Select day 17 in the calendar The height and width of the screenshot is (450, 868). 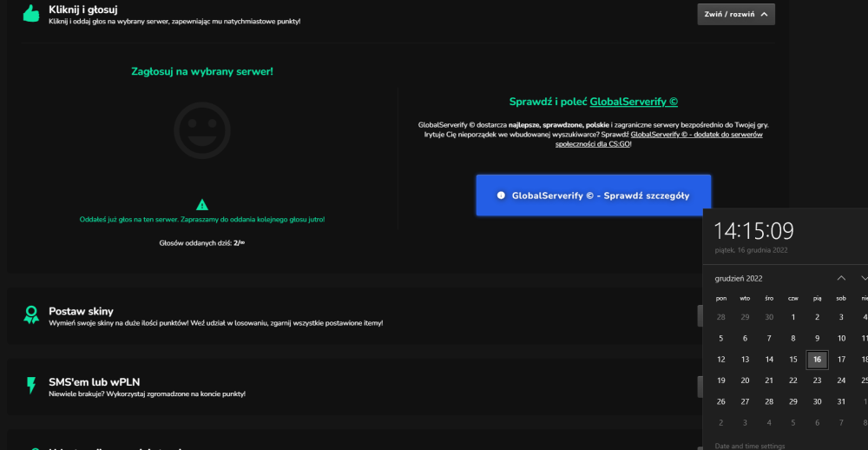[x=841, y=360]
